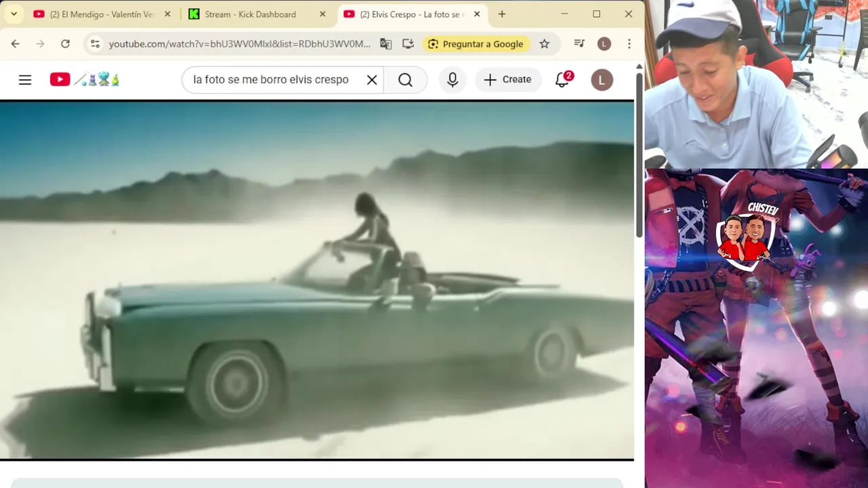Open YouTube hamburger guide menu

(x=25, y=80)
